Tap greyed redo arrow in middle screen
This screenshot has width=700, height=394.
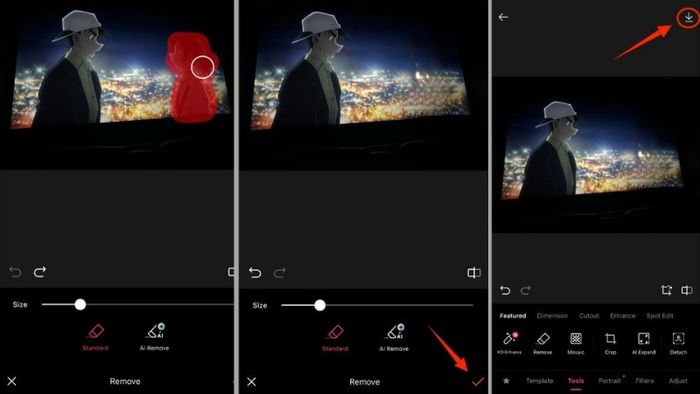pos(279,272)
